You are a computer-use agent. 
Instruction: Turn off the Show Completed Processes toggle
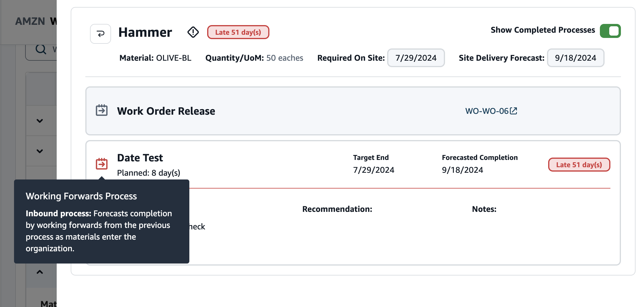click(x=610, y=31)
